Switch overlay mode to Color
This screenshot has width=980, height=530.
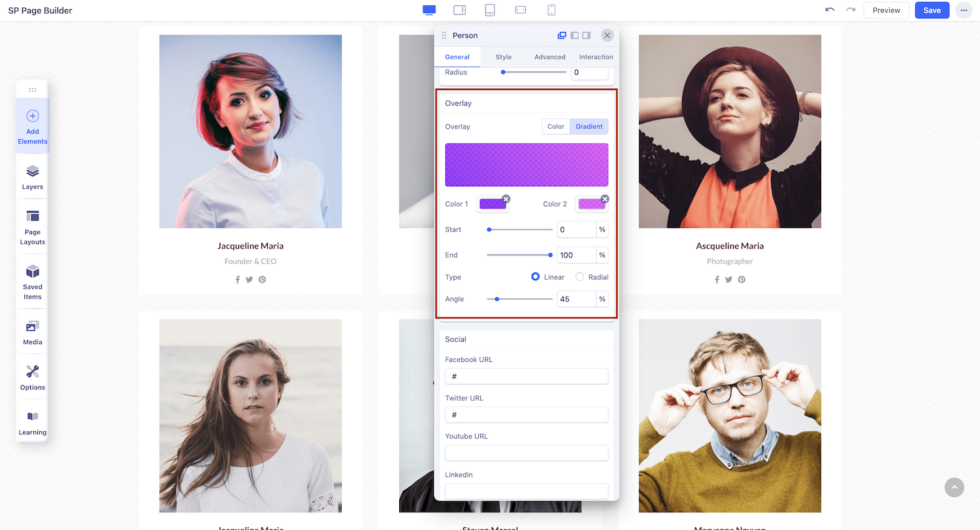[x=555, y=126]
